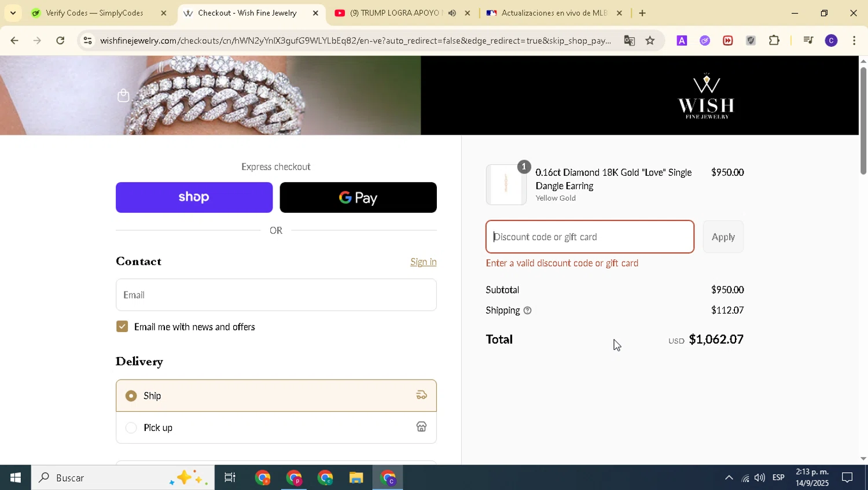
Task: Click the Apply discount button
Action: 723,237
